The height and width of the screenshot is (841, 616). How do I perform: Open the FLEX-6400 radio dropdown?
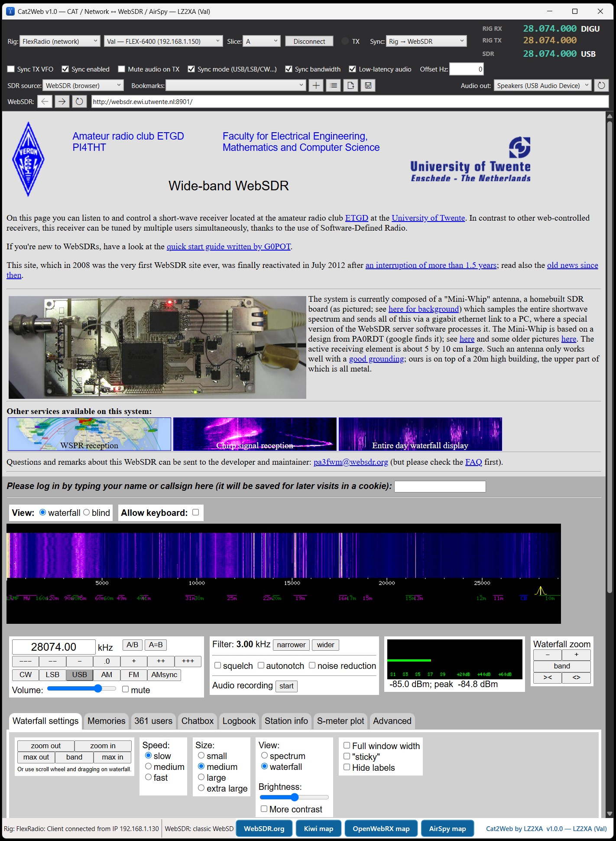(x=163, y=41)
